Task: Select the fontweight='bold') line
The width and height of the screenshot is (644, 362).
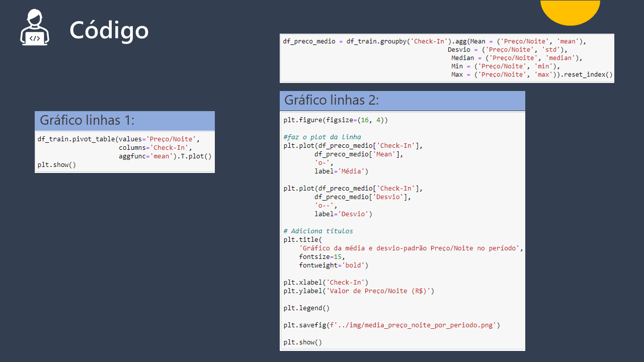Action: 334,265
